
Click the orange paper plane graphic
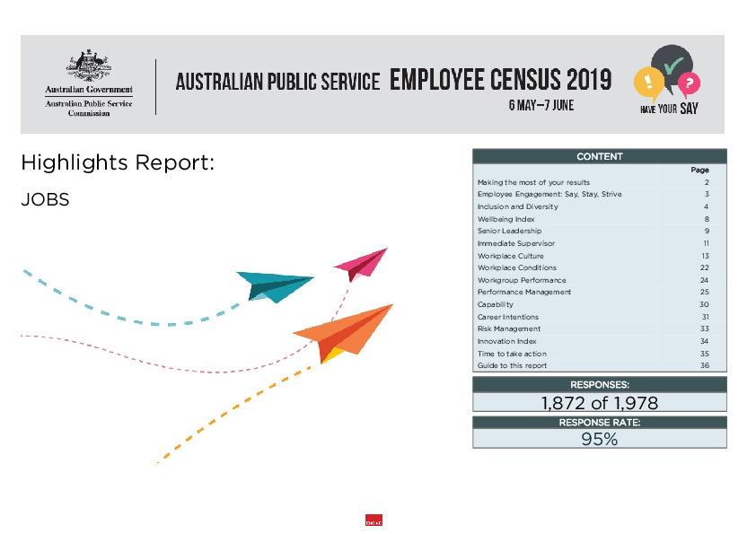point(343,334)
